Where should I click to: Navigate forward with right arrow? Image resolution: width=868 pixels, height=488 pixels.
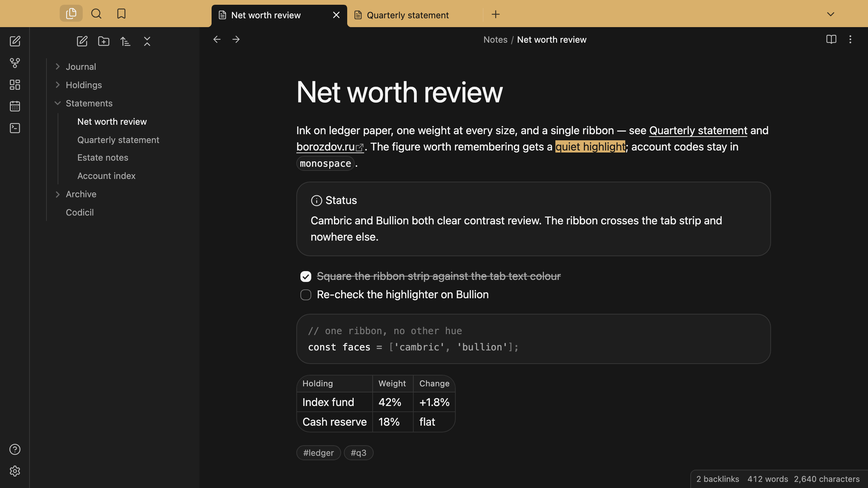point(236,39)
